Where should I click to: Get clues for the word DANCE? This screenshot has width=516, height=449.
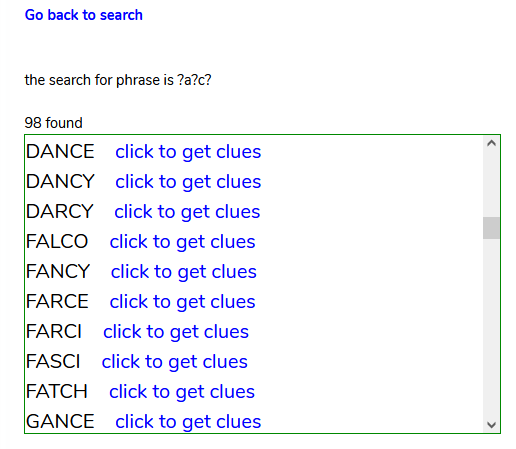pyautogui.click(x=188, y=152)
